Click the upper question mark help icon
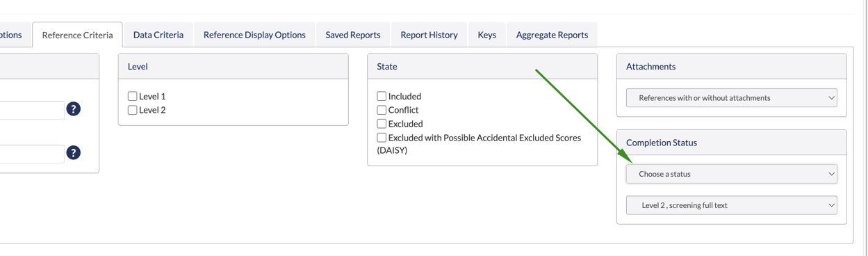The height and width of the screenshot is (256, 868). click(73, 109)
